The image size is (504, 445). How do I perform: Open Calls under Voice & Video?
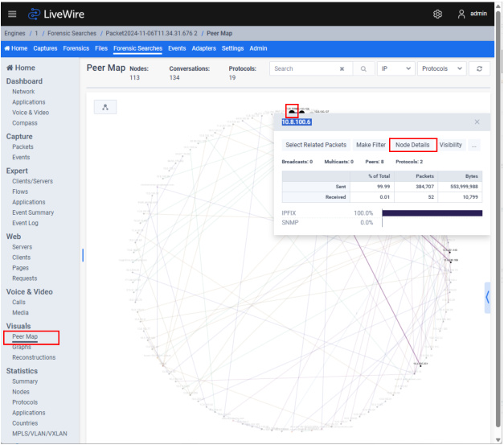[x=18, y=303]
